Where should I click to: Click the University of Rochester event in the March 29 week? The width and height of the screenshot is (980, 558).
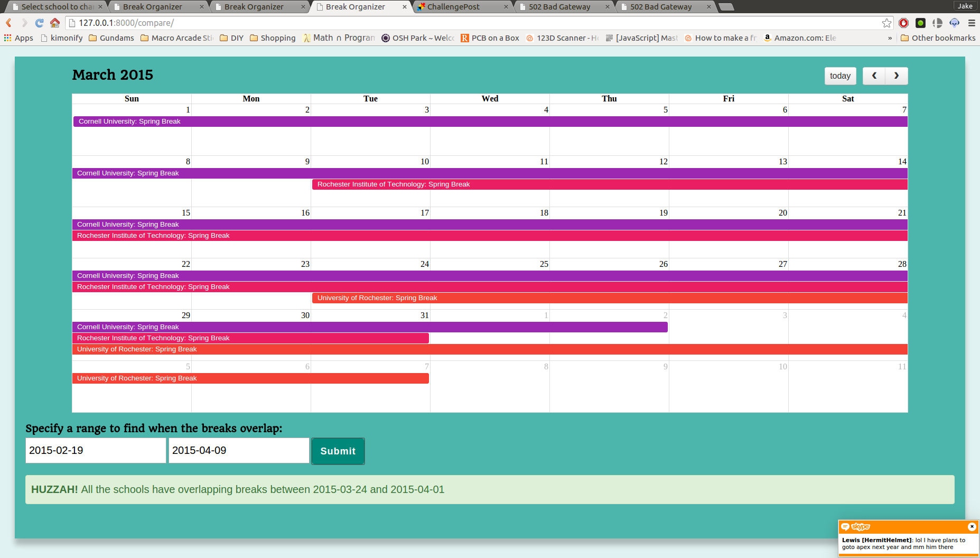[x=490, y=349]
